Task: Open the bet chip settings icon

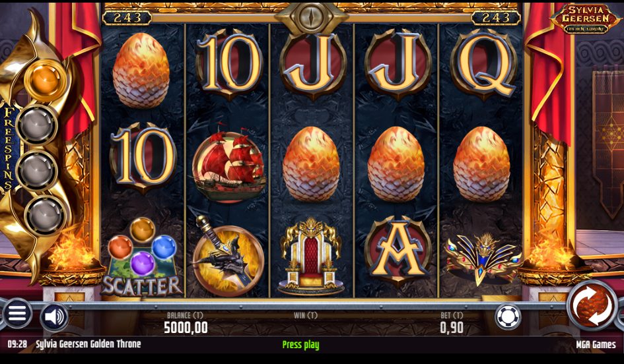Action: (x=508, y=317)
